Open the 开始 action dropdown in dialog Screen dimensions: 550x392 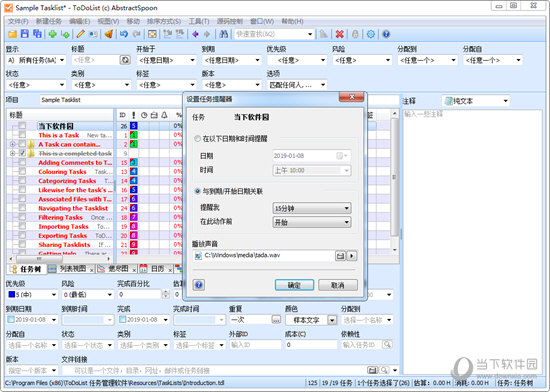click(312, 222)
